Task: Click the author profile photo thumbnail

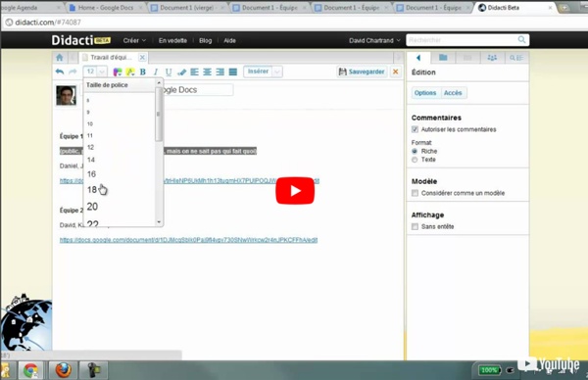Action: click(x=67, y=95)
